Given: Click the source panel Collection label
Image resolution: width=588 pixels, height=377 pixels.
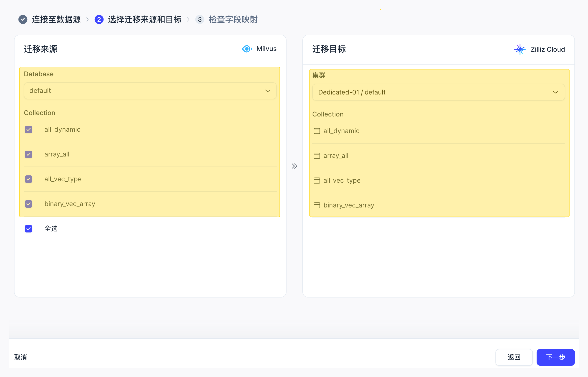Looking at the screenshot, I should click(40, 113).
